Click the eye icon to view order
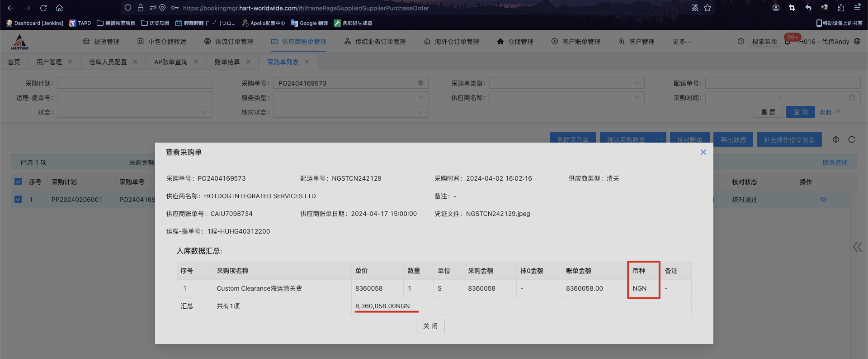The height and width of the screenshot is (359, 868). 823,199
